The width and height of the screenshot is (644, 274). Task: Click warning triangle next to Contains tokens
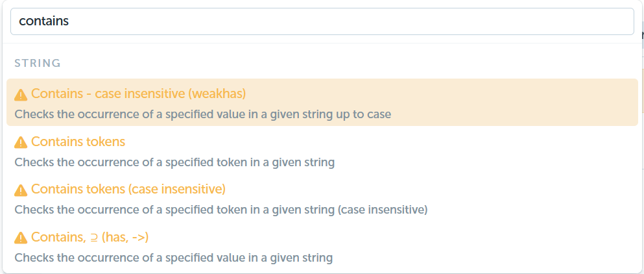click(21, 143)
